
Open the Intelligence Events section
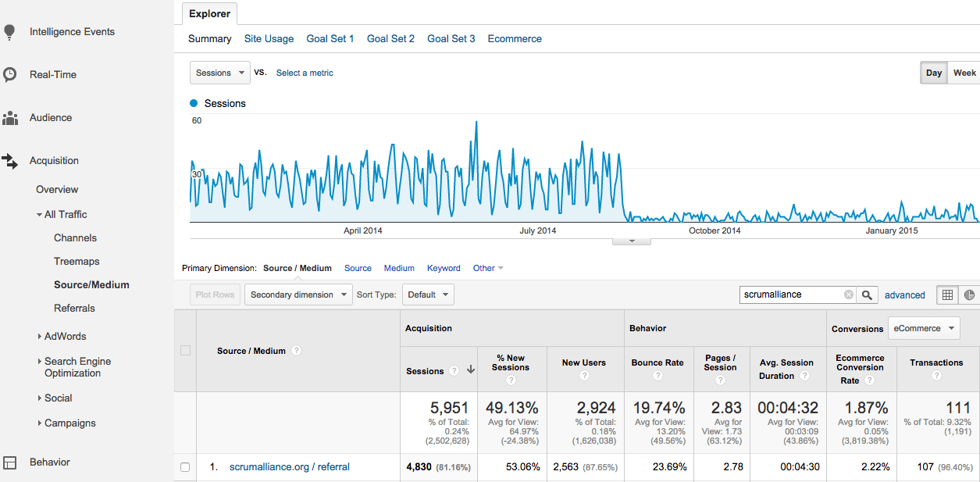click(x=11, y=31)
